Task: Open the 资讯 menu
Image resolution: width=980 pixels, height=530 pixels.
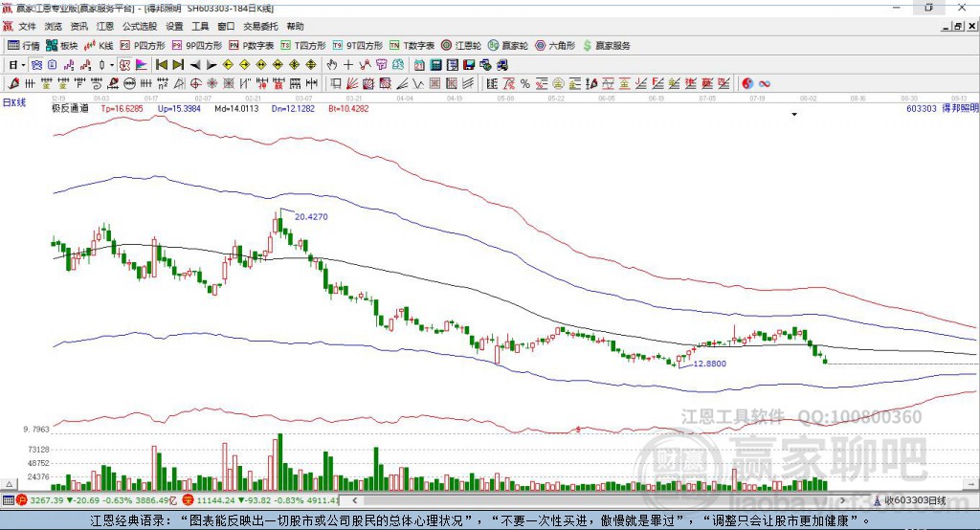Action: coord(78,26)
